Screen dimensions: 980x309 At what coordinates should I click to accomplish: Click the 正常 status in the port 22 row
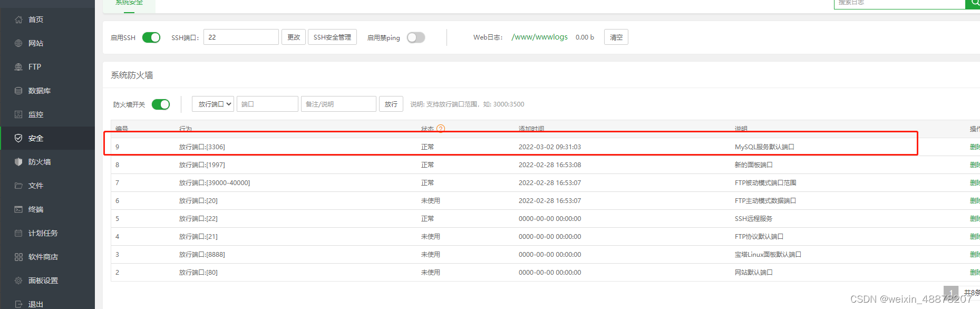pos(428,219)
